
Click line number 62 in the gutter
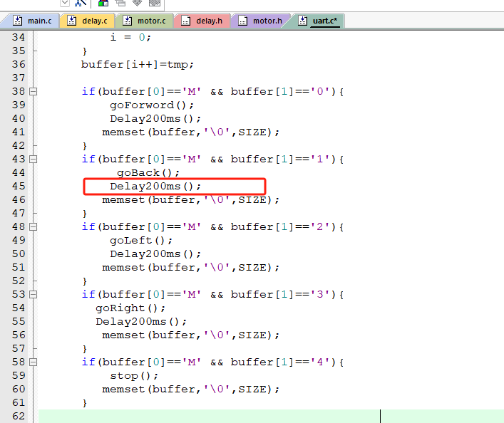(x=19, y=417)
